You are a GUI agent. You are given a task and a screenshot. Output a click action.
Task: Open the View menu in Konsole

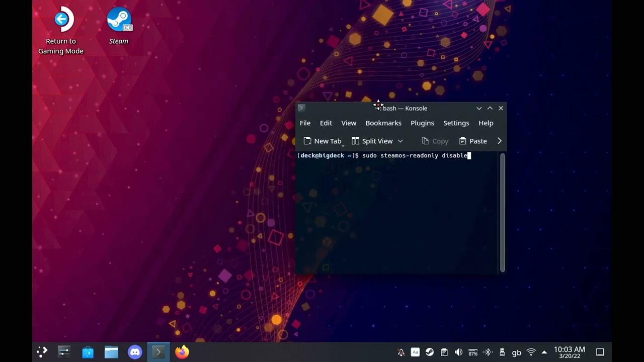pyautogui.click(x=349, y=123)
